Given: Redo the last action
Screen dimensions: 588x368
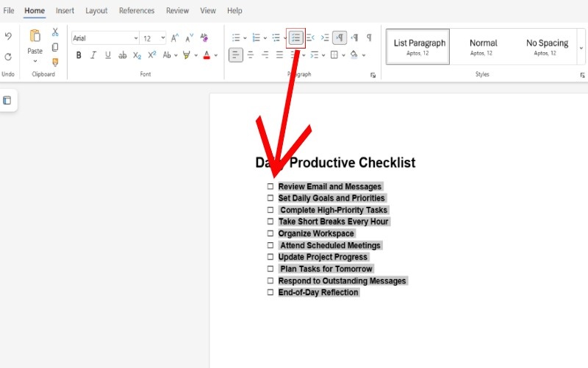Looking at the screenshot, I should click(8, 57).
